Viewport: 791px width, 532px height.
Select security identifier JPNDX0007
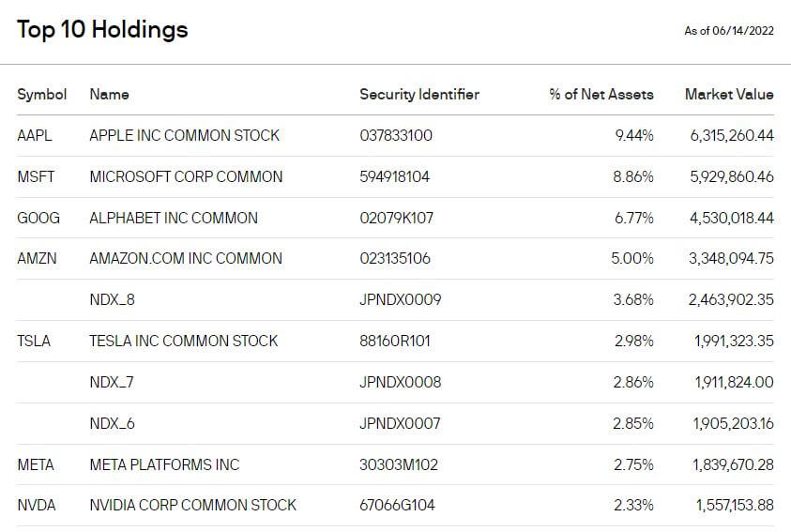click(x=400, y=423)
